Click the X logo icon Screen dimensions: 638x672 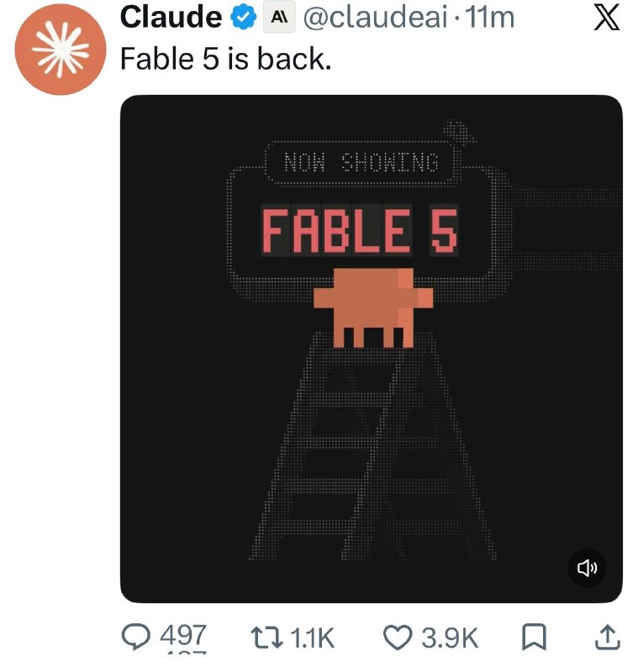(x=607, y=18)
